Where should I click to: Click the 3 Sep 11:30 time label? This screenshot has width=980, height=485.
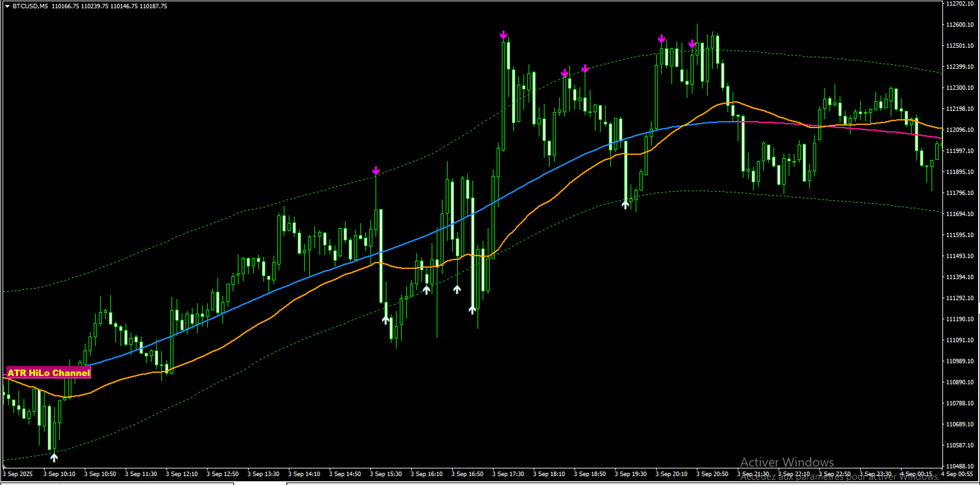click(141, 474)
